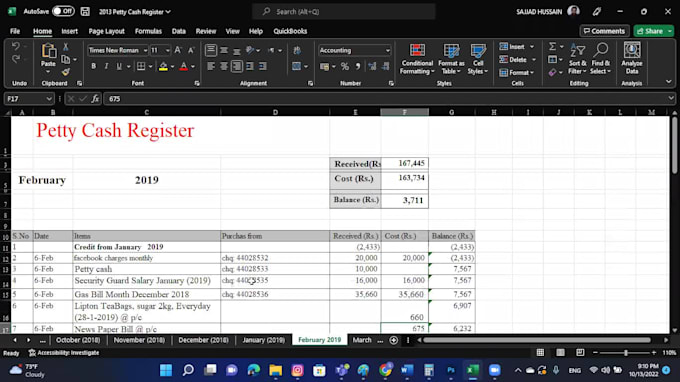Apply italic formatting

[106, 66]
